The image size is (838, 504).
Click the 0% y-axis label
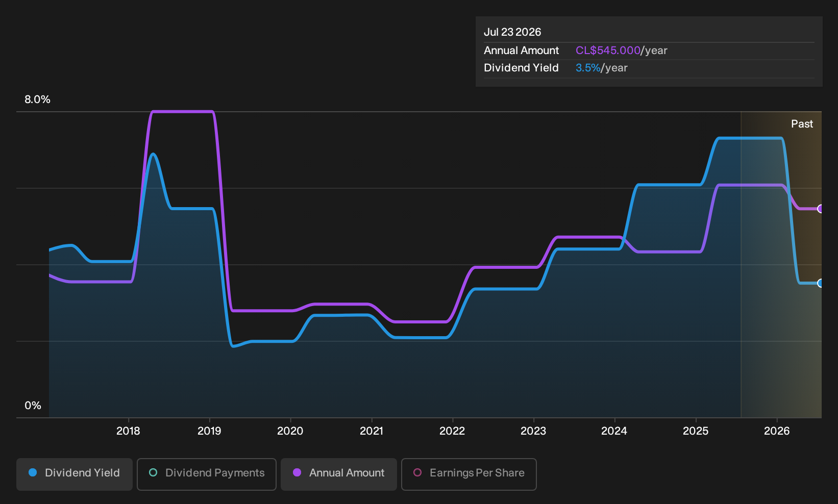coord(33,406)
